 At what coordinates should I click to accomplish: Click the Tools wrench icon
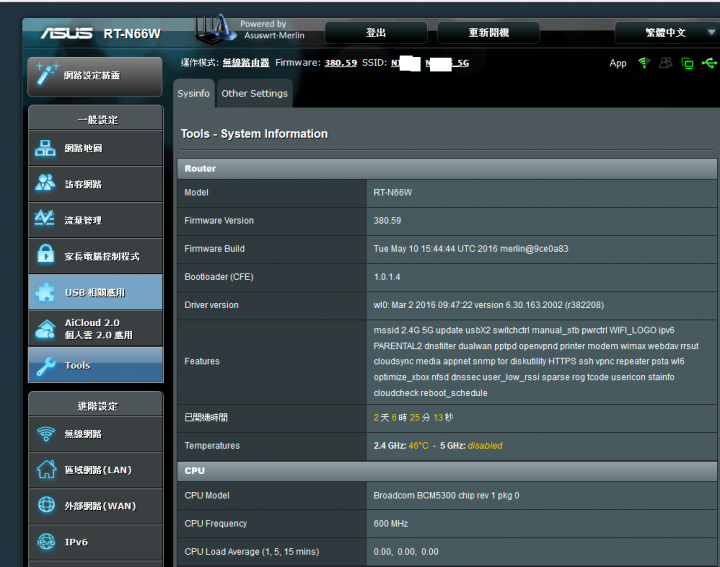[x=46, y=366]
